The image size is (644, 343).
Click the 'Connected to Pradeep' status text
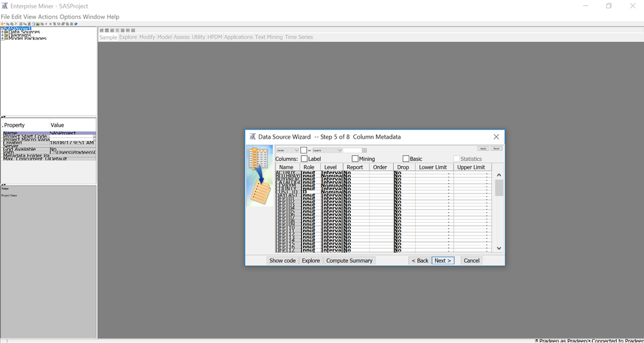point(618,340)
